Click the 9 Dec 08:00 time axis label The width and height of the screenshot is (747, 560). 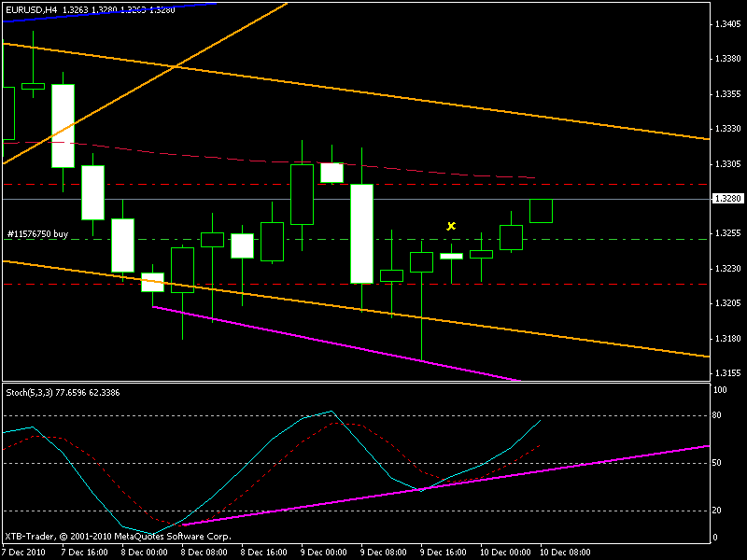[384, 553]
